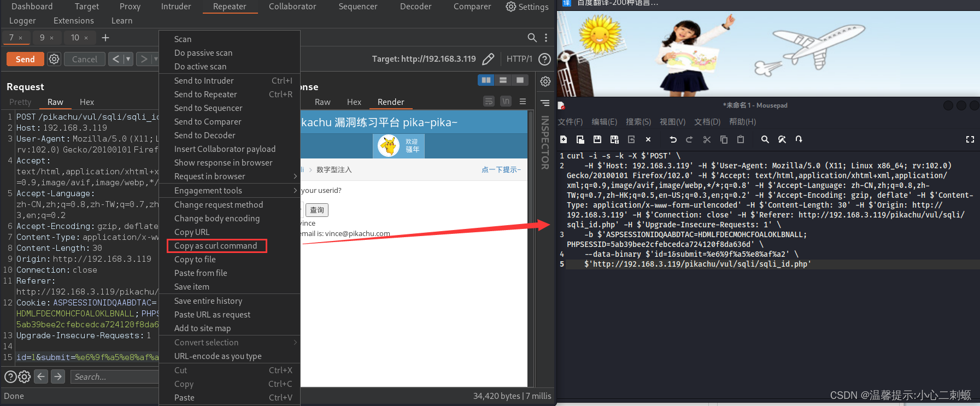Click the request Search input field

114,376
